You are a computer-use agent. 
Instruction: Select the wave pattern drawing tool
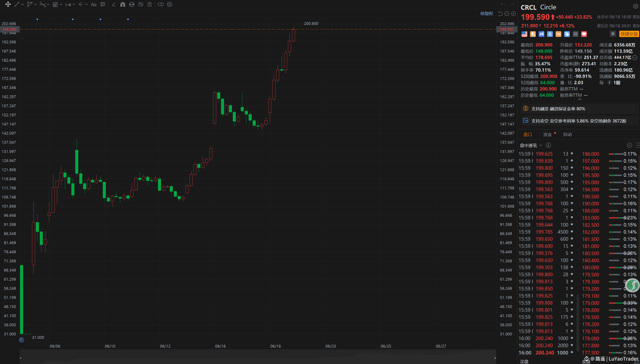43,4
